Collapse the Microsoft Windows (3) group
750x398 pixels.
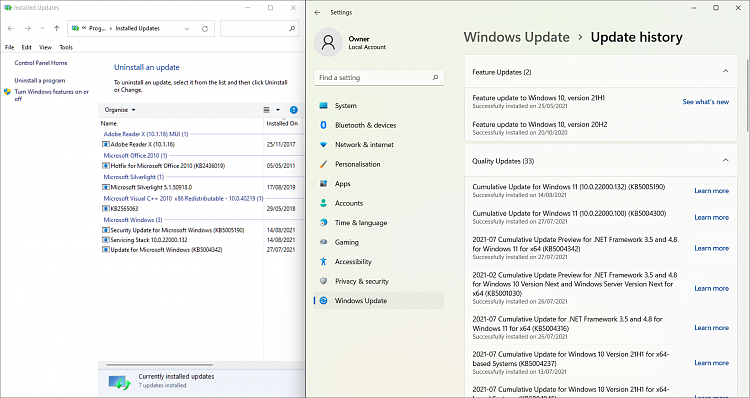click(x=133, y=220)
